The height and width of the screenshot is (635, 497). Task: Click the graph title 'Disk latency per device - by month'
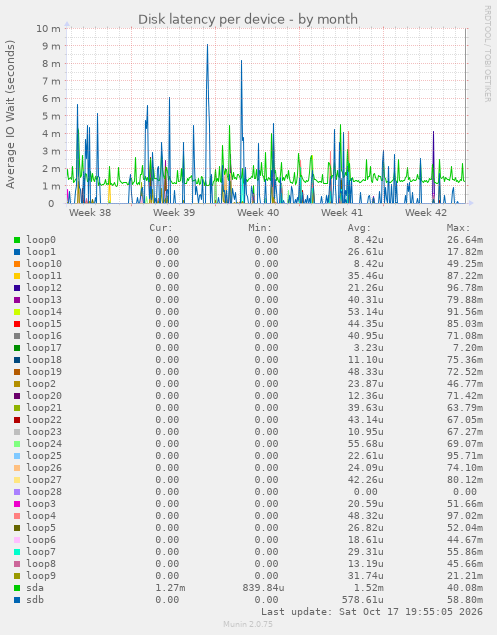click(248, 19)
